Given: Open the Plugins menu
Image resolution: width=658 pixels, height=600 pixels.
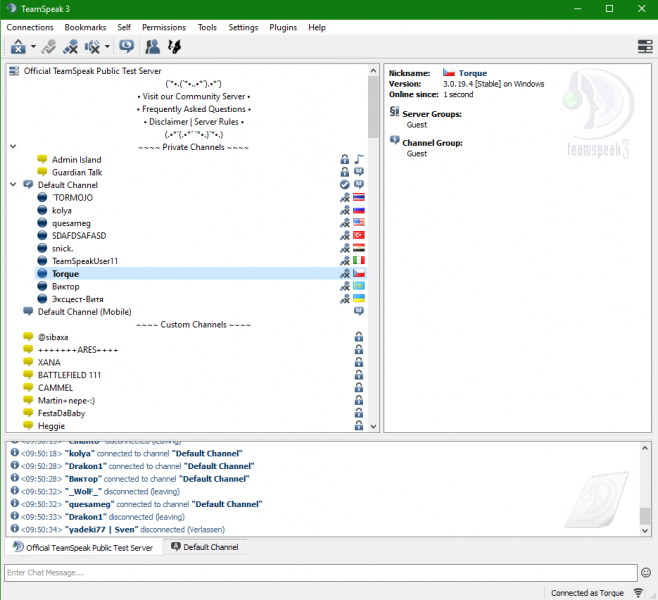Looking at the screenshot, I should pos(283,27).
